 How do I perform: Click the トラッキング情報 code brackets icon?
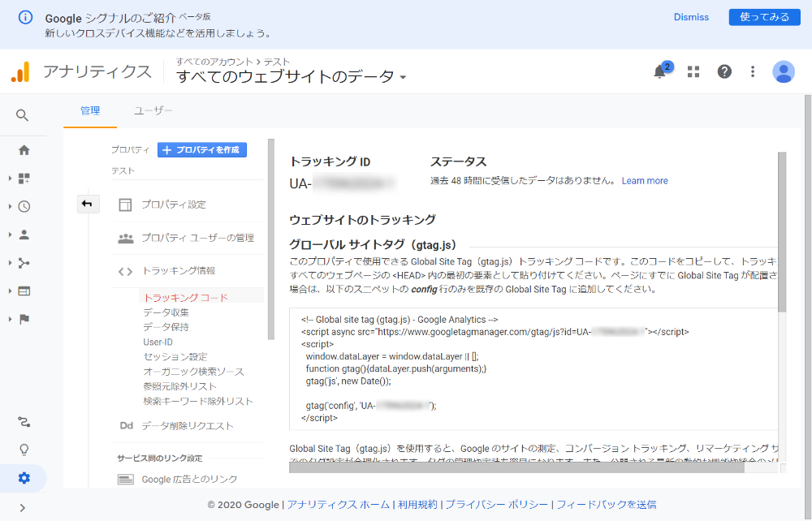(125, 271)
